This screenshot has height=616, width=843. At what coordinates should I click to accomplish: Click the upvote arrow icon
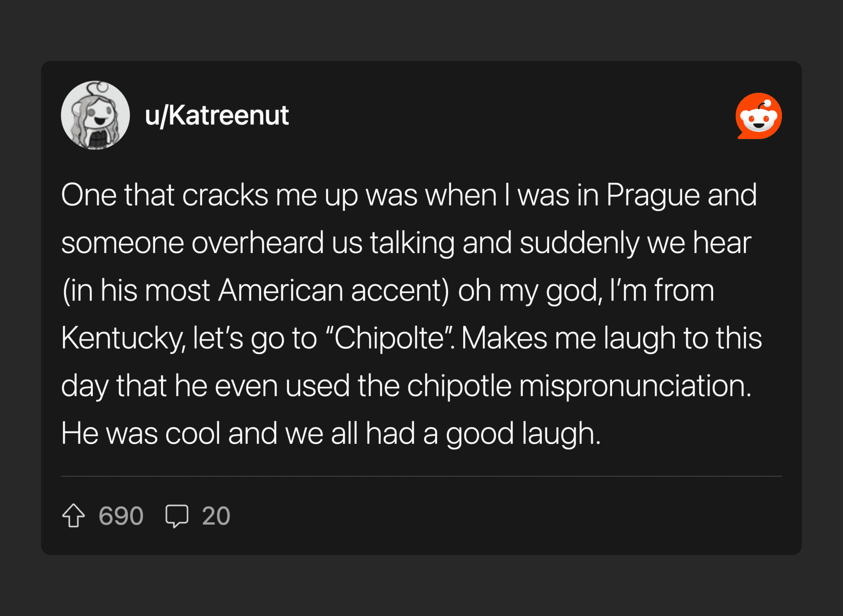[74, 515]
